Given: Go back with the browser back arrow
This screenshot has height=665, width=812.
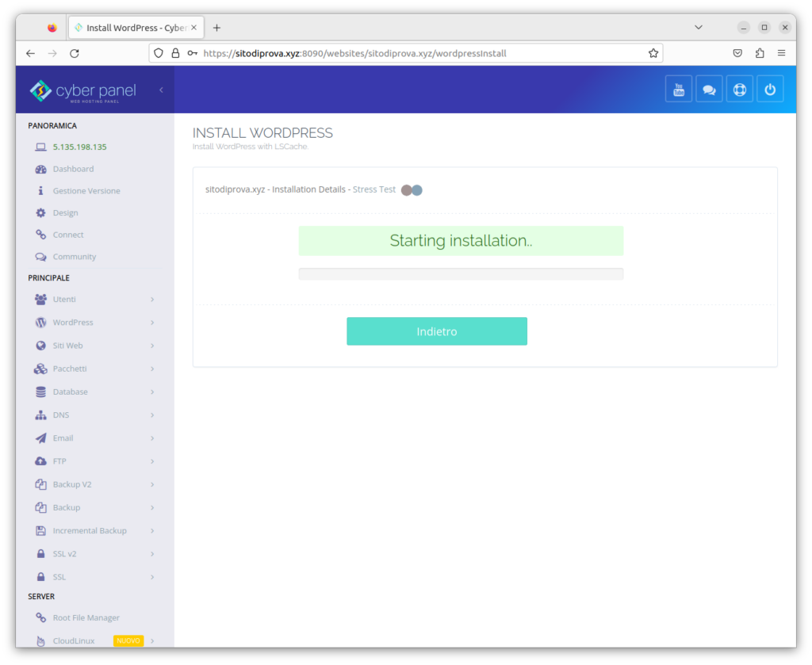Looking at the screenshot, I should coord(31,53).
